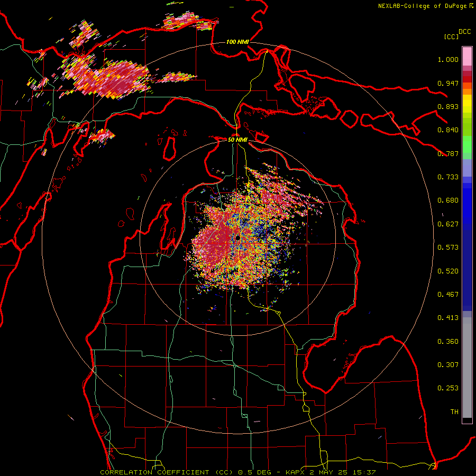Click the 100 NMI range ring label
This screenshot has width=476, height=476.
click(x=237, y=42)
